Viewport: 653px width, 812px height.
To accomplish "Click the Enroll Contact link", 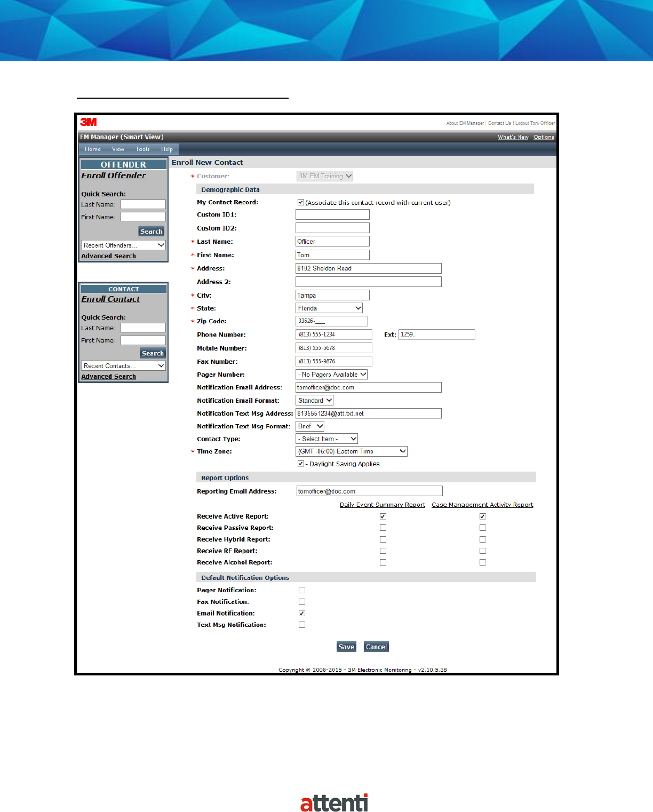I will pos(110,299).
